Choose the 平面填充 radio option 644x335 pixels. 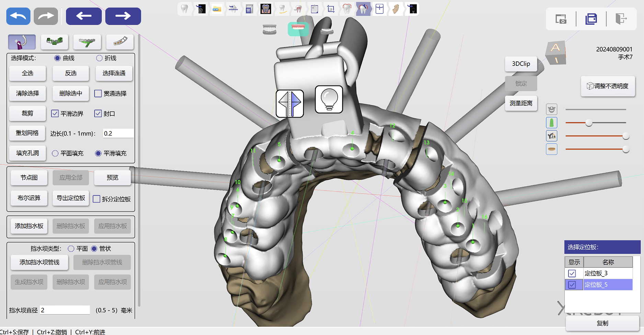pyautogui.click(x=55, y=153)
